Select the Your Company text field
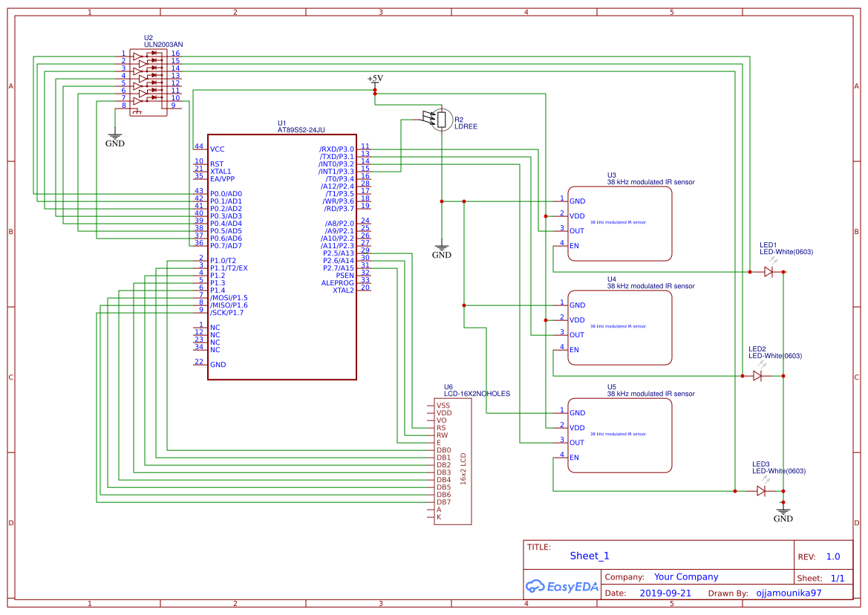 pos(686,577)
